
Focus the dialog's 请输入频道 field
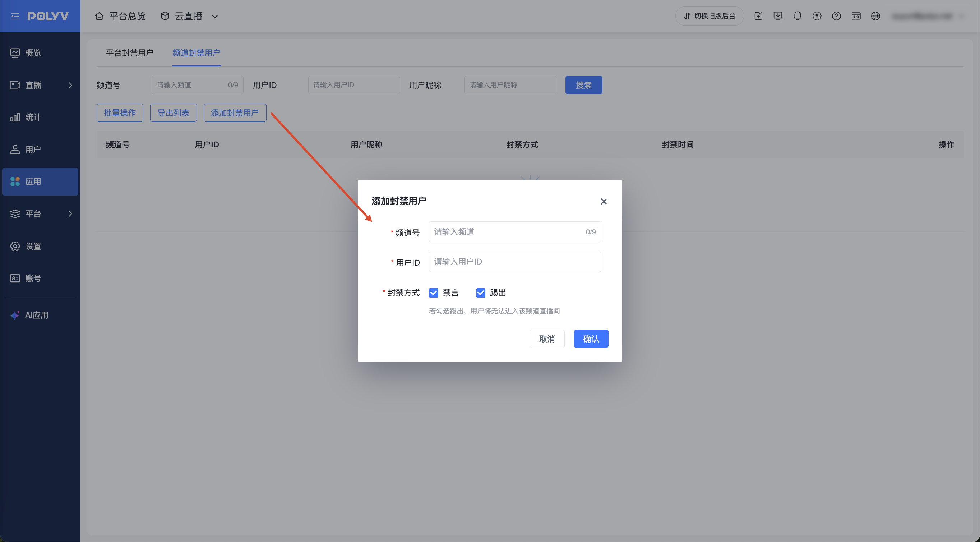pos(515,232)
